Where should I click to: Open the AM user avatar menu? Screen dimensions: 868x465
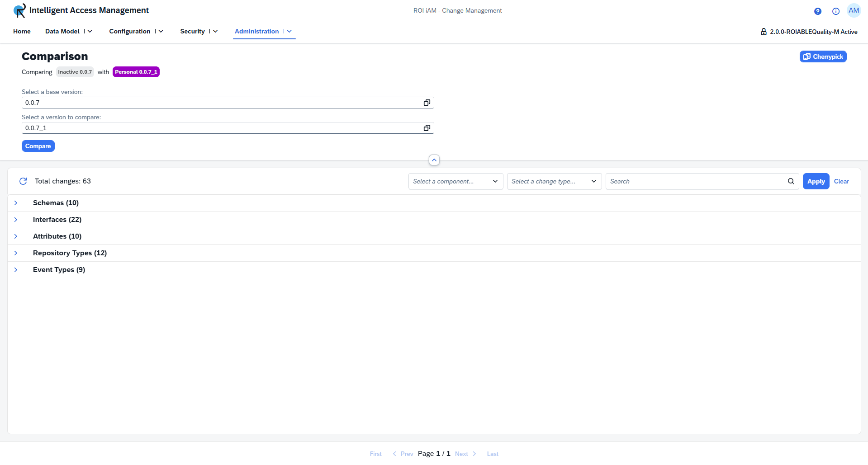click(854, 11)
